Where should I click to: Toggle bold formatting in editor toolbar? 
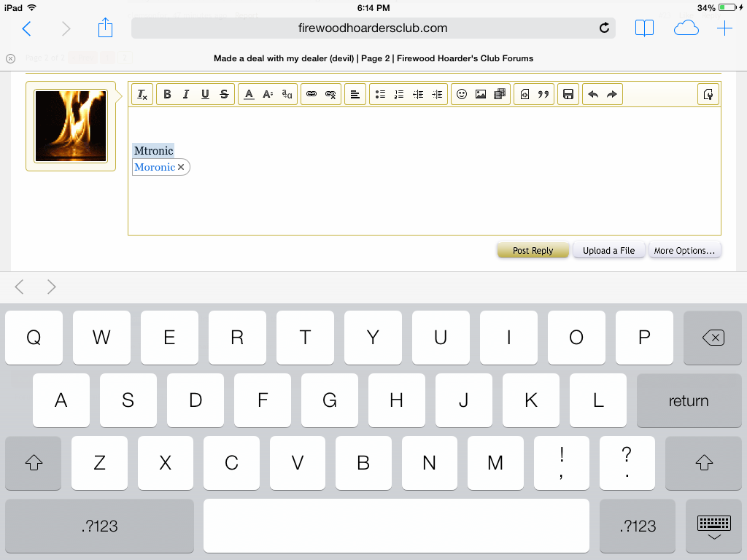167,95
